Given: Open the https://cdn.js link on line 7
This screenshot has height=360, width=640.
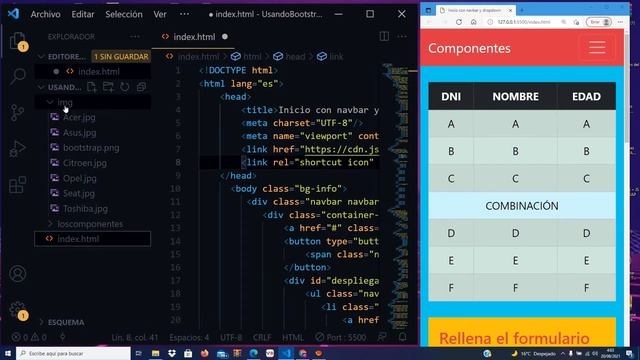Looking at the screenshot, I should (x=342, y=149).
